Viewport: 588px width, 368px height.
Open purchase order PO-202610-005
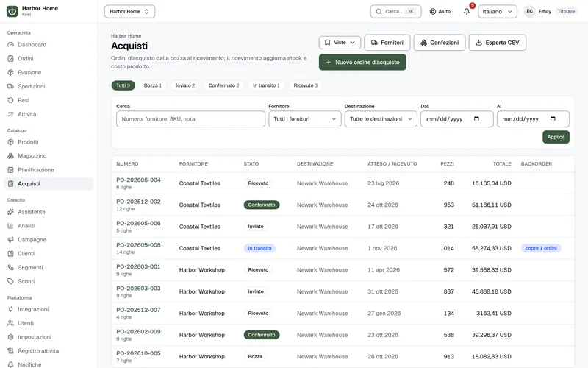coord(138,353)
